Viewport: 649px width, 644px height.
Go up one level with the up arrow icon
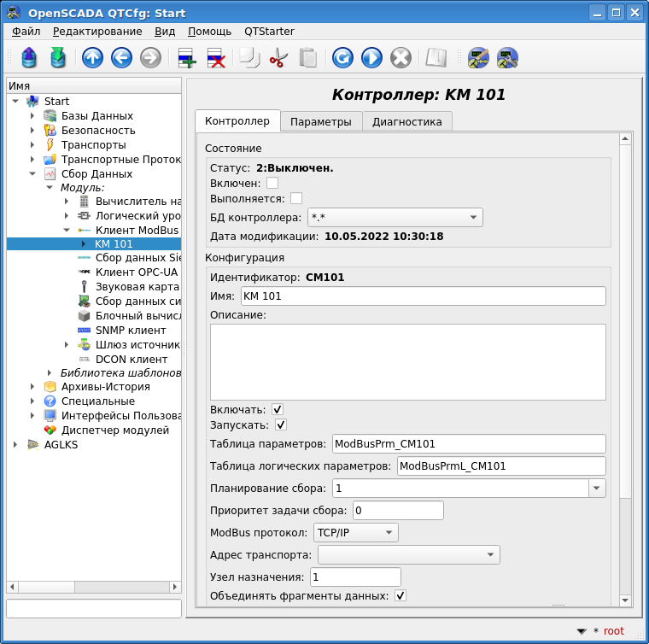(x=92, y=57)
